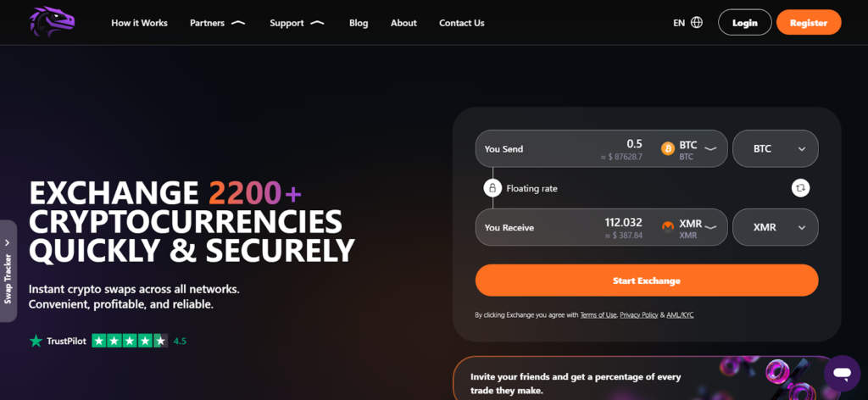
Task: Expand the Partners menu
Action: tap(217, 23)
